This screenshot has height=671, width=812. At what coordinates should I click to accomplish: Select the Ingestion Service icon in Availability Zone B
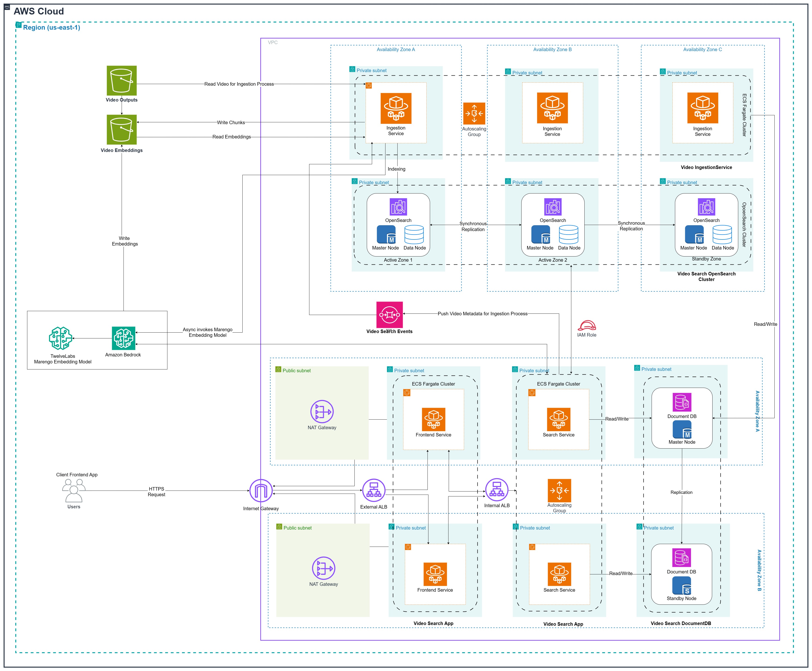point(552,108)
